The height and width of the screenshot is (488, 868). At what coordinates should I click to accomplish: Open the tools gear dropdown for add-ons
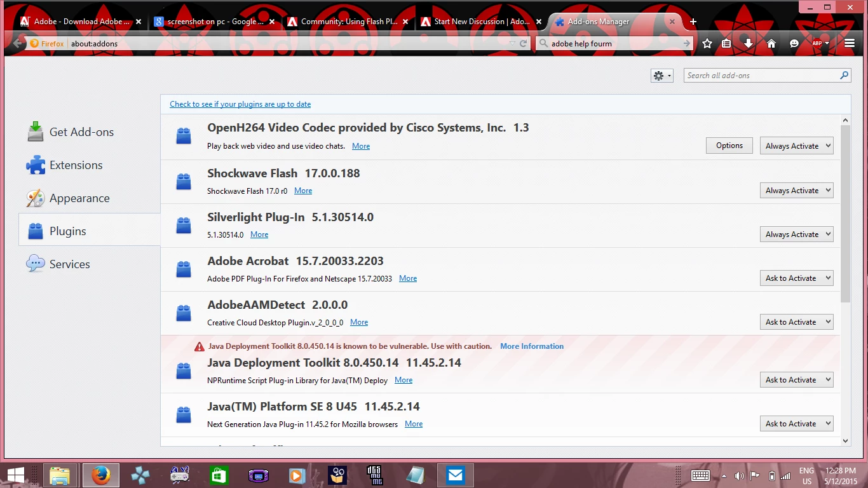click(661, 76)
